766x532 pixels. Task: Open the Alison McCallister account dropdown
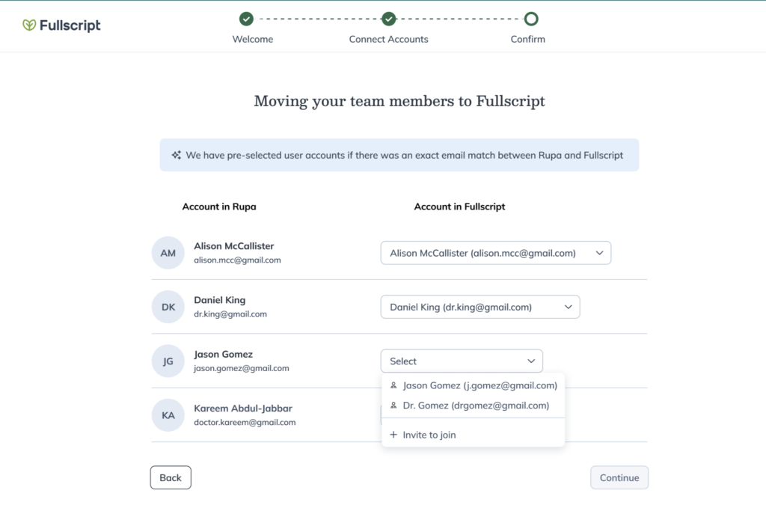495,253
